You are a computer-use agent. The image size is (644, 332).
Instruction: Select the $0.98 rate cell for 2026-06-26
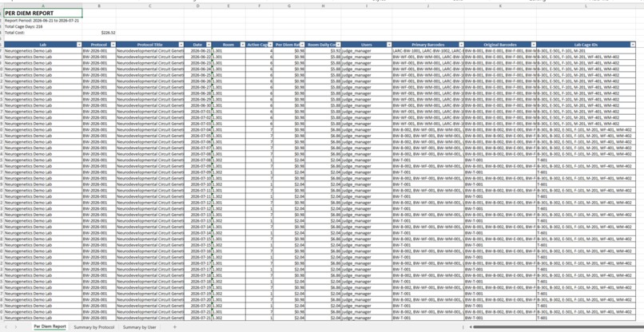click(289, 81)
